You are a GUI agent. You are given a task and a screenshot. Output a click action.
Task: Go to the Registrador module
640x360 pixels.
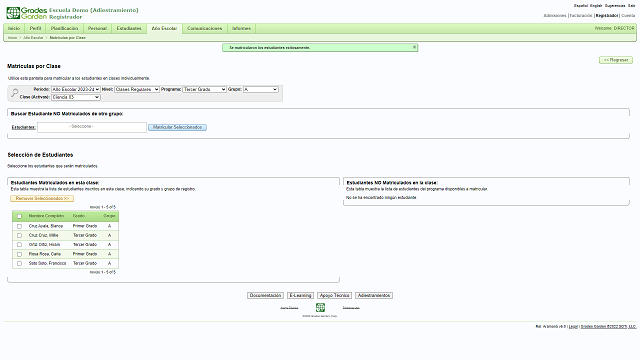pos(607,16)
